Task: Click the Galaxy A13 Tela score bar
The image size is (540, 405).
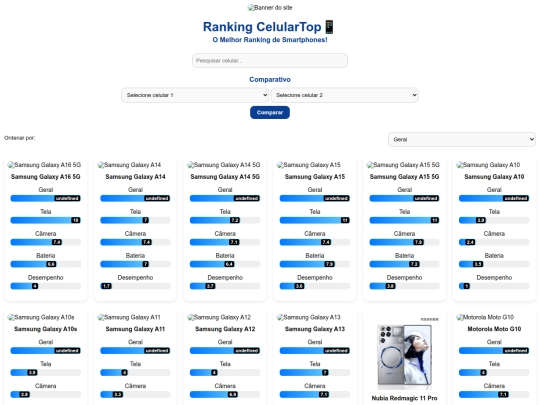Action: point(315,372)
